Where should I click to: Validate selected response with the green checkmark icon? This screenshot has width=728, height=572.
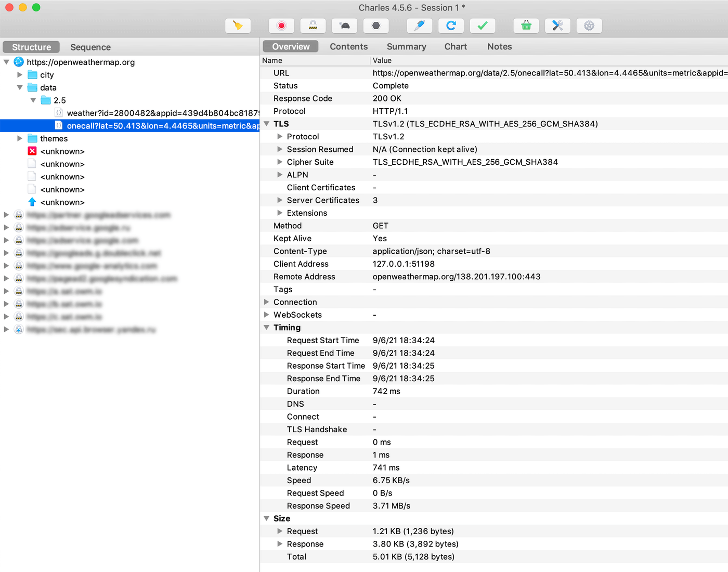click(483, 25)
